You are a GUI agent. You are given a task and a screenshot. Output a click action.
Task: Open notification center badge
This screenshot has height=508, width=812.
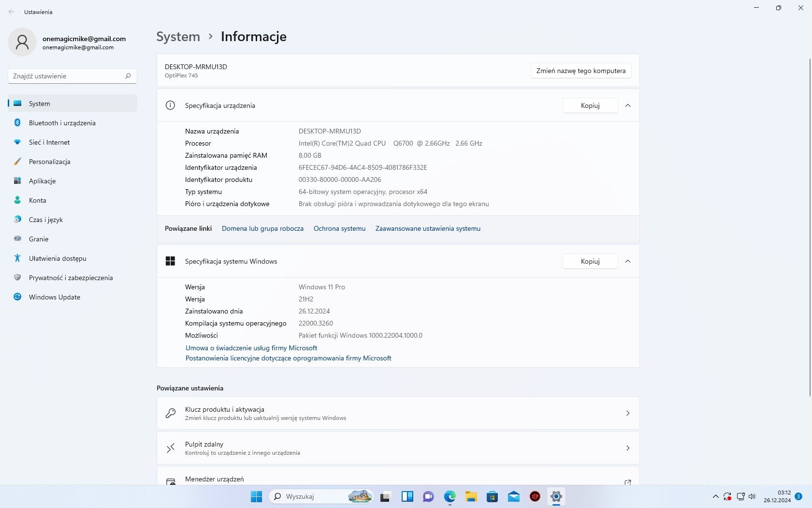coord(798,496)
